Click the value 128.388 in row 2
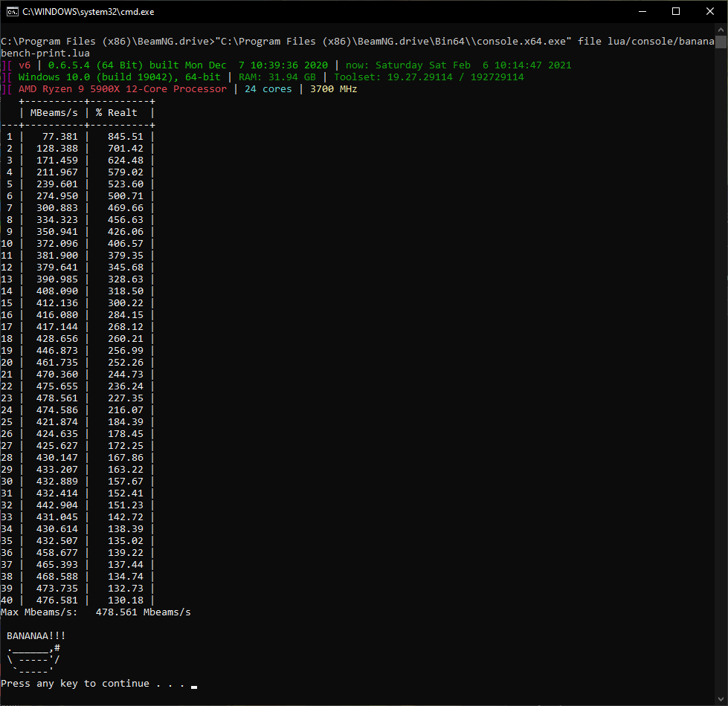The height and width of the screenshot is (706, 728). 57,149
